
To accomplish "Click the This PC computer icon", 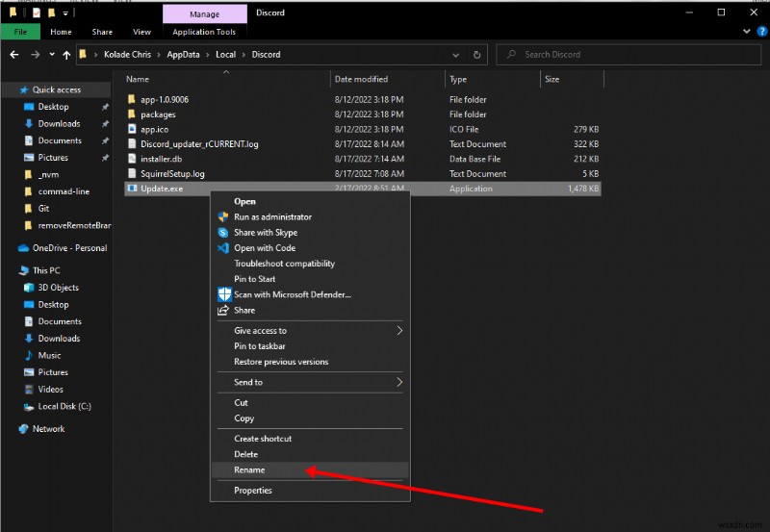I will pyautogui.click(x=23, y=270).
